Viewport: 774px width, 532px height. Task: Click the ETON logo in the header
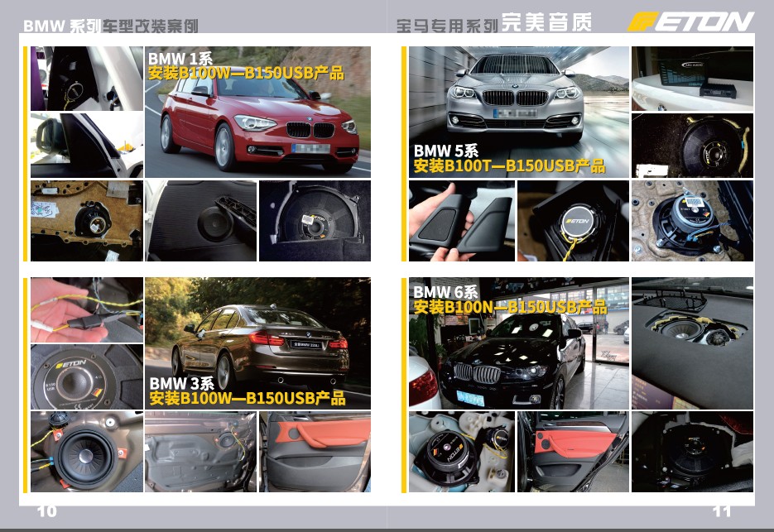690,22
